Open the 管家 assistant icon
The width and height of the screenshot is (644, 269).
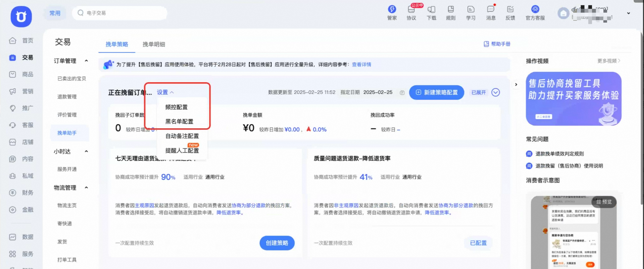392,13
